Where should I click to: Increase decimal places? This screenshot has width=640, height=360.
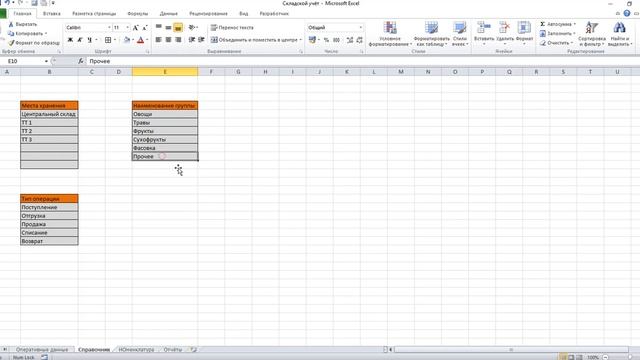pos(350,40)
